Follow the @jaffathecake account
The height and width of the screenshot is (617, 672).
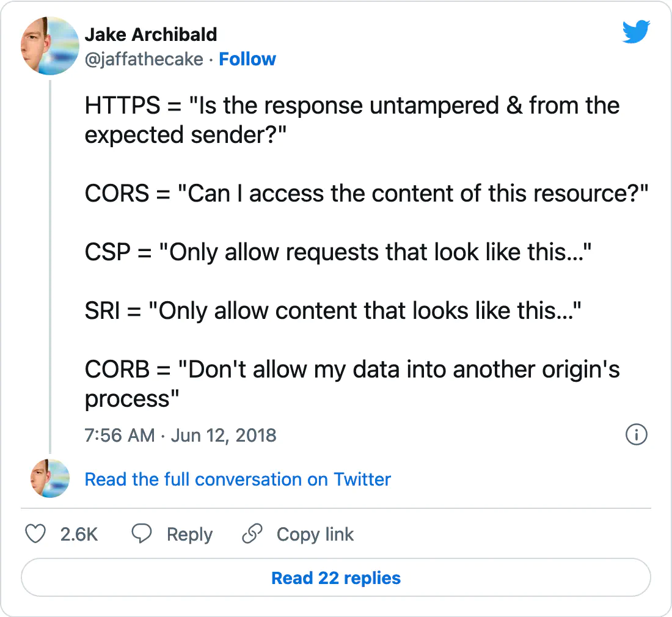point(247,59)
